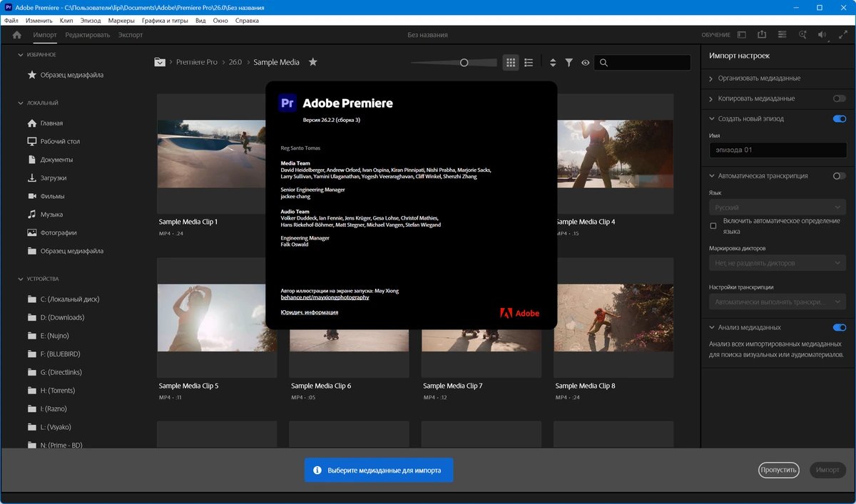Open the Язык language dropdown
Screen dimensions: 856x504
(x=778, y=208)
